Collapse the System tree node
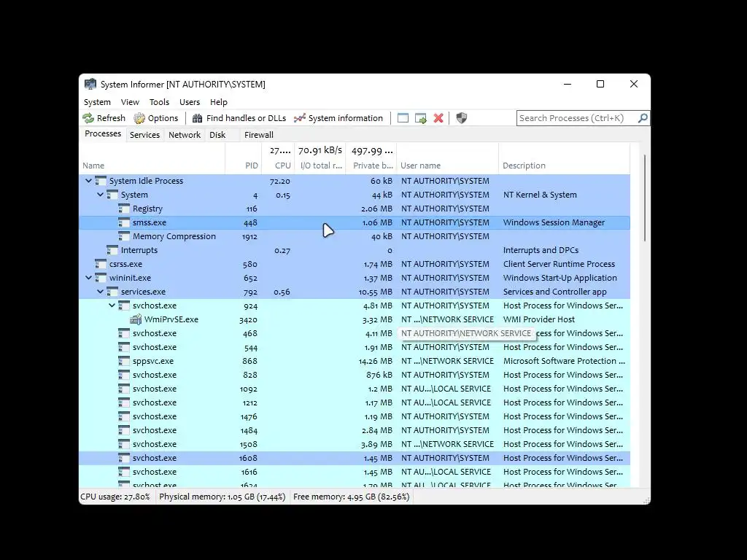Screen dimensions: 747x560 tap(101, 195)
